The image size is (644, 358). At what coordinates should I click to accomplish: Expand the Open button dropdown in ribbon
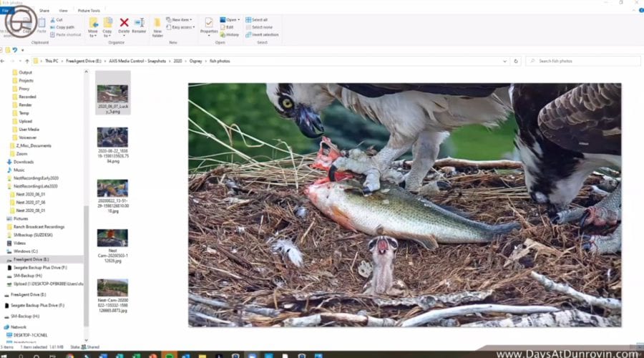coord(238,20)
